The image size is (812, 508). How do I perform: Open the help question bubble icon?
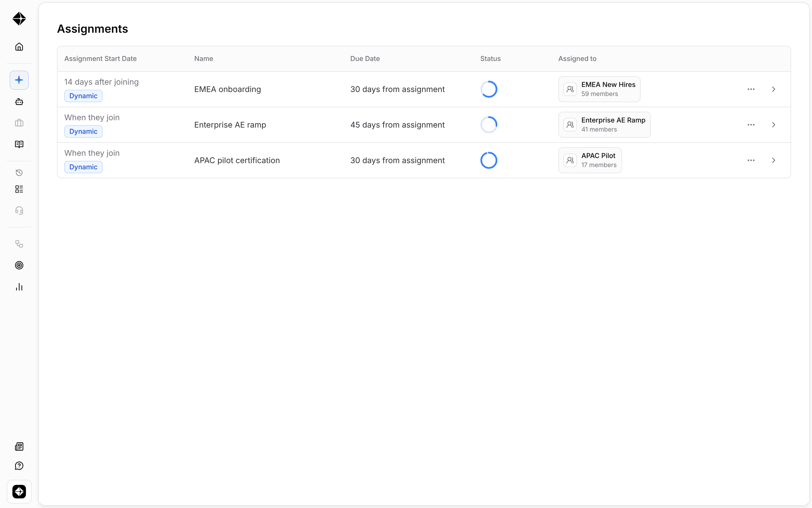pos(19,466)
